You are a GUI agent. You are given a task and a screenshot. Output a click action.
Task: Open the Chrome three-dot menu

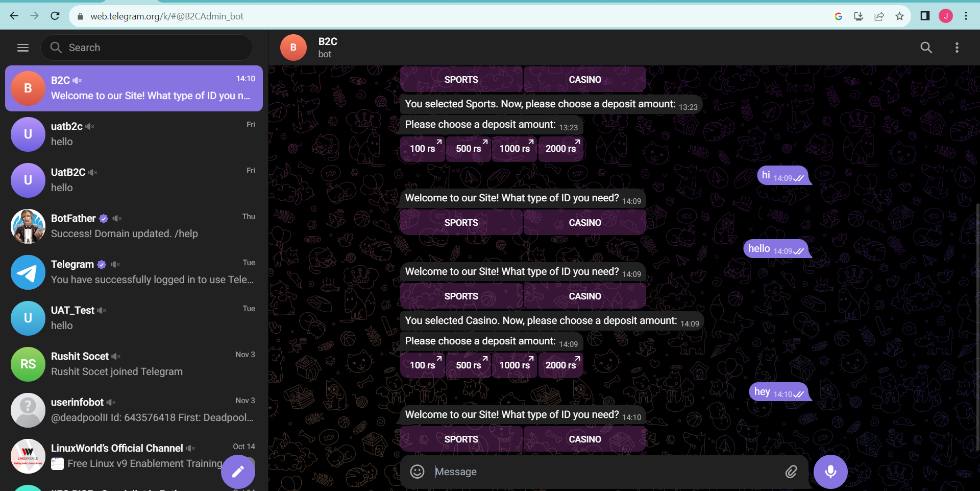coord(966,16)
